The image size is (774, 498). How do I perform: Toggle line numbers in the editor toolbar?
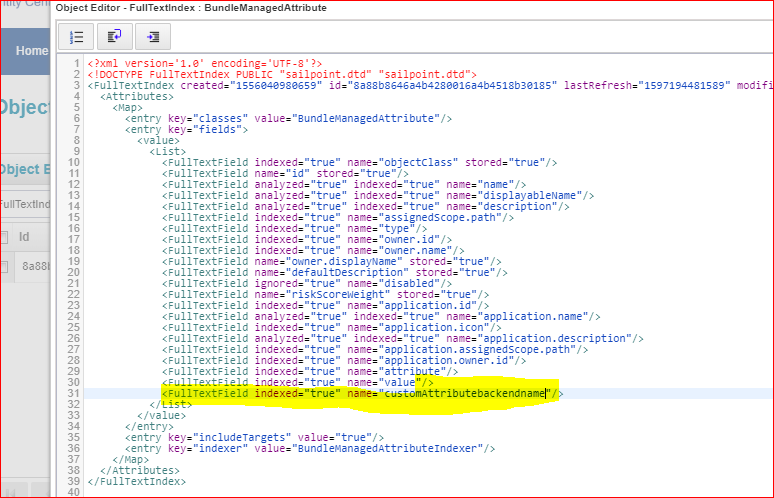pos(76,36)
